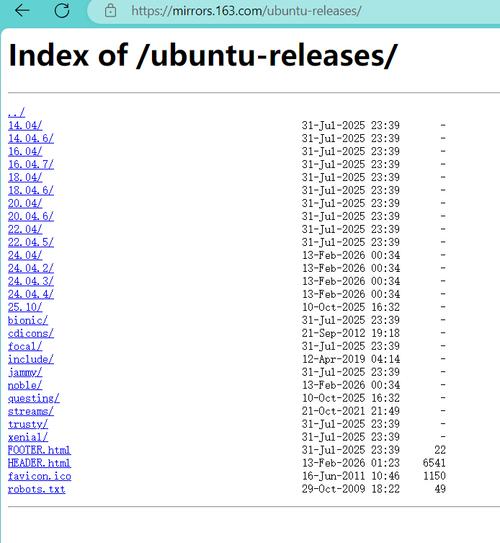Open the 14.04/ directory

[25, 125]
